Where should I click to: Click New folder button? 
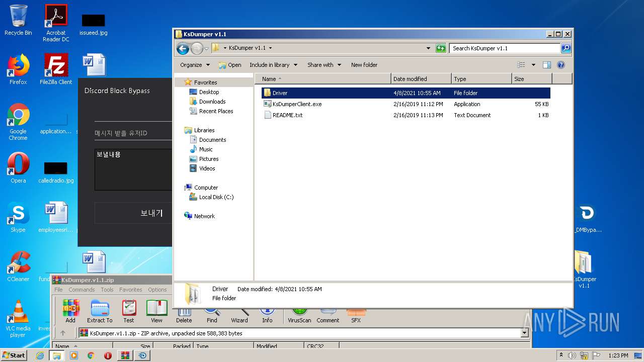point(364,65)
